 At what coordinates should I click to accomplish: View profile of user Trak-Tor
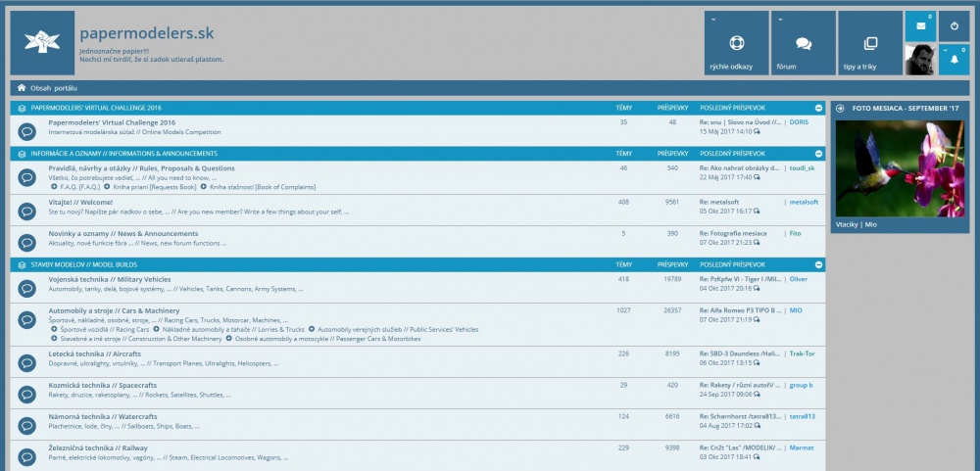(802, 353)
